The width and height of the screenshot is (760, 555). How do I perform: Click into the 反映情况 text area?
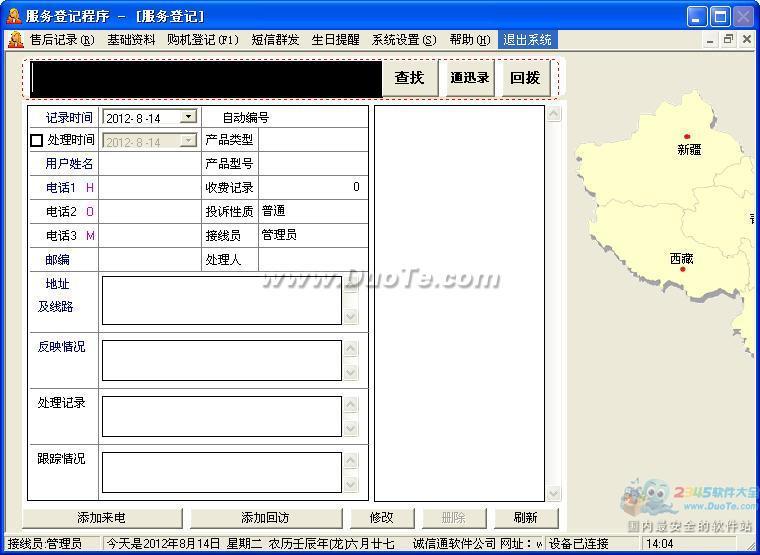[221, 360]
